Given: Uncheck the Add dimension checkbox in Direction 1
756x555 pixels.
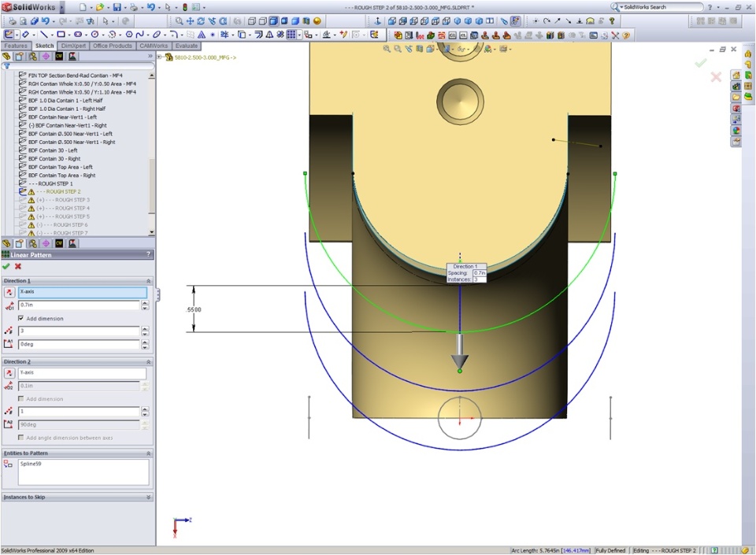Looking at the screenshot, I should (x=20, y=318).
